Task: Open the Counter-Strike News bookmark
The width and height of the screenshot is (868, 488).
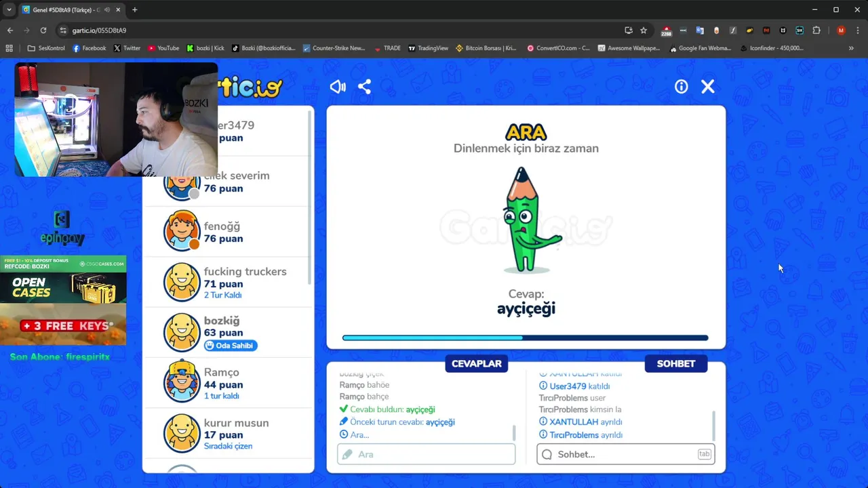Action: (x=334, y=48)
